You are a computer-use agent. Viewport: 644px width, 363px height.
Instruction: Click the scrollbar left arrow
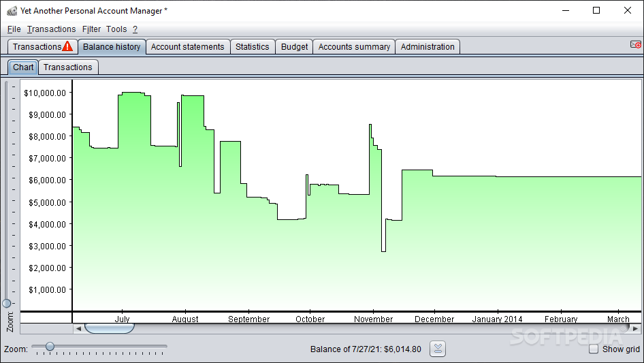[x=78, y=328]
